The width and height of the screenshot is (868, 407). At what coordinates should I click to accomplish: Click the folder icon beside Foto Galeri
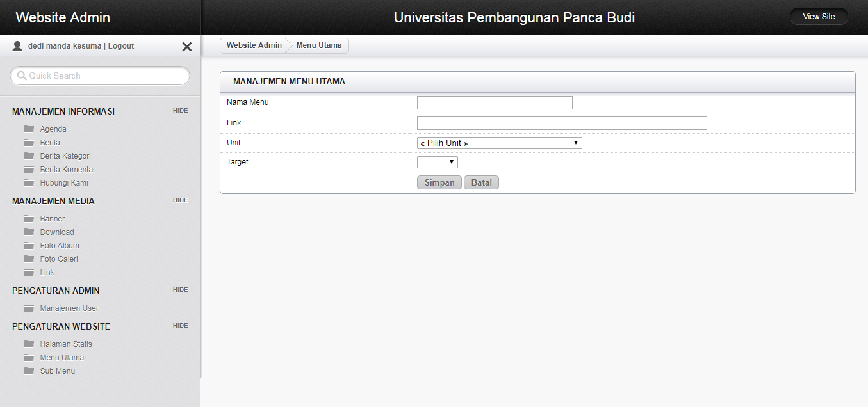coord(29,259)
